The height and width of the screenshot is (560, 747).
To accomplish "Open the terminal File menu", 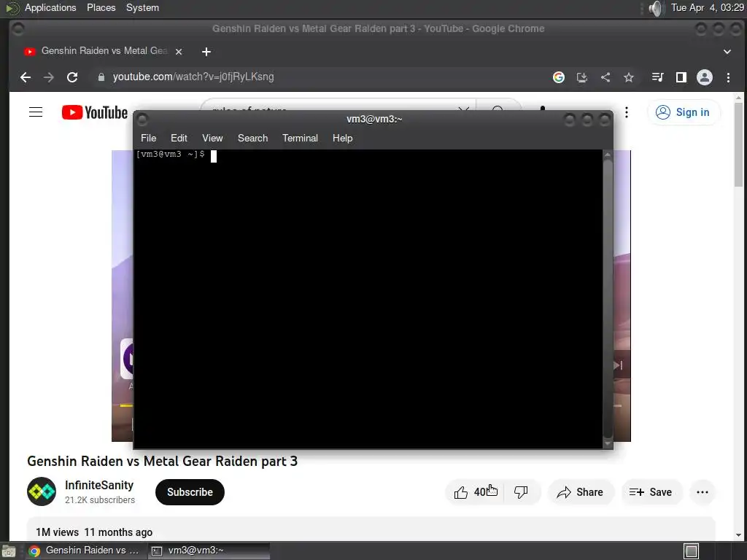I will point(148,138).
